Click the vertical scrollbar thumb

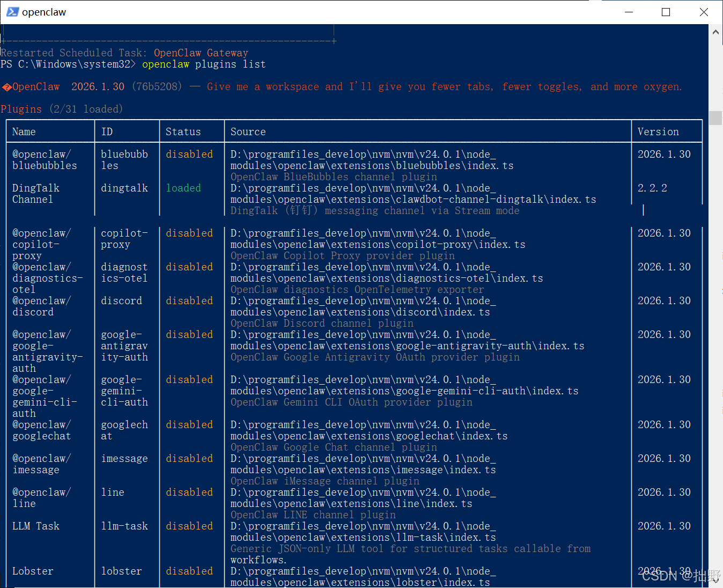(x=715, y=117)
